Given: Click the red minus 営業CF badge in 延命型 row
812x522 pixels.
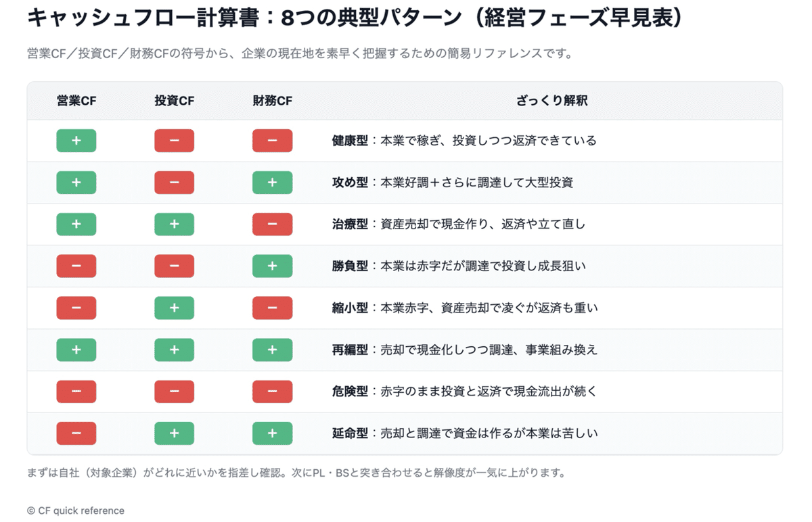Looking at the screenshot, I should coord(76,433).
